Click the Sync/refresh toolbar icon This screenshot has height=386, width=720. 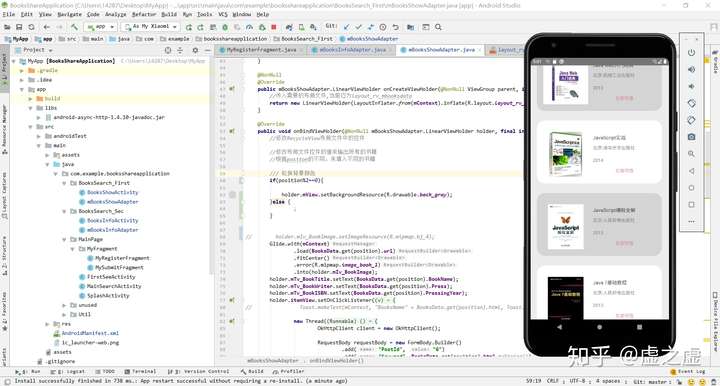coord(31,27)
